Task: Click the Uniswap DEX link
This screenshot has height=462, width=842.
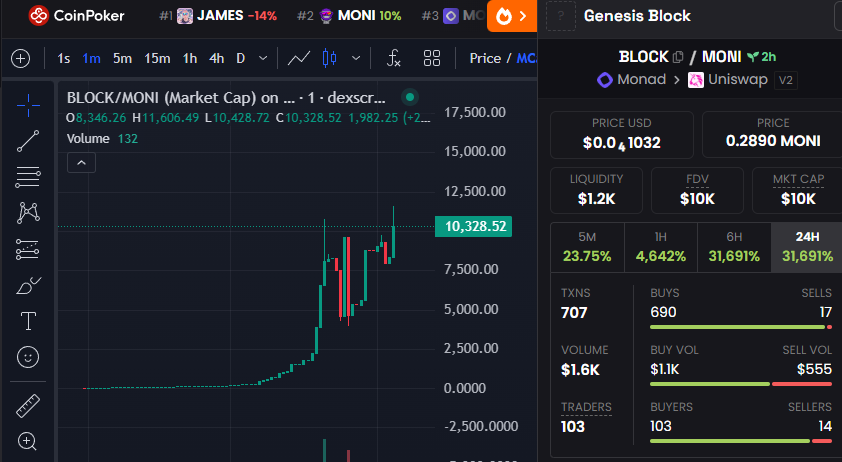Action: (x=728, y=80)
